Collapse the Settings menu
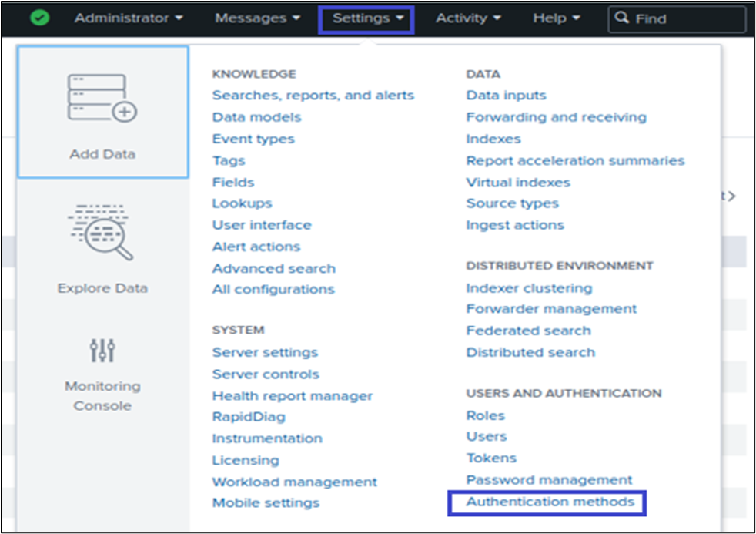Screen dimensions: 756x534 coord(366,18)
